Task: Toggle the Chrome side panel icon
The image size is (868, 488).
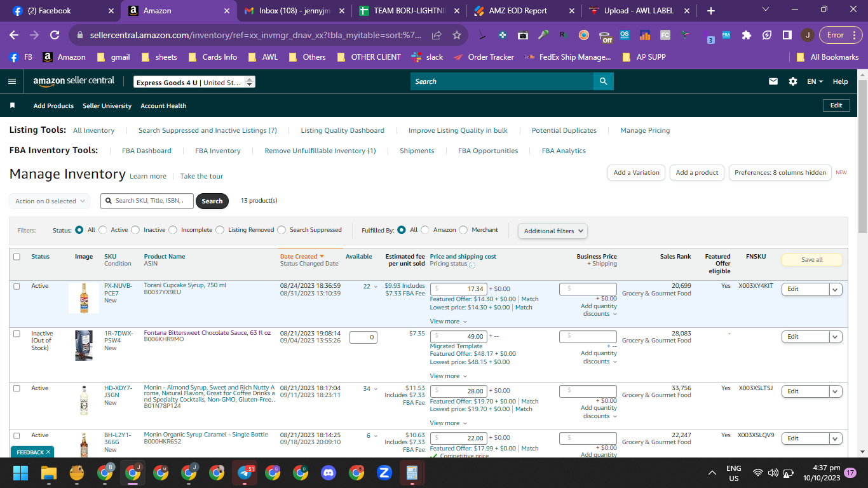Action: click(787, 35)
